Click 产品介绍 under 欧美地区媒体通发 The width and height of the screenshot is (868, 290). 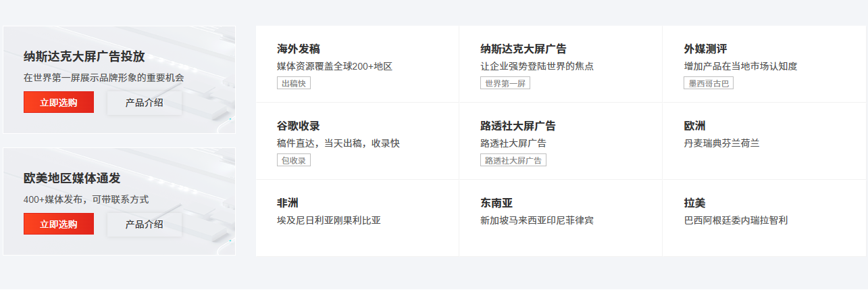(x=144, y=224)
